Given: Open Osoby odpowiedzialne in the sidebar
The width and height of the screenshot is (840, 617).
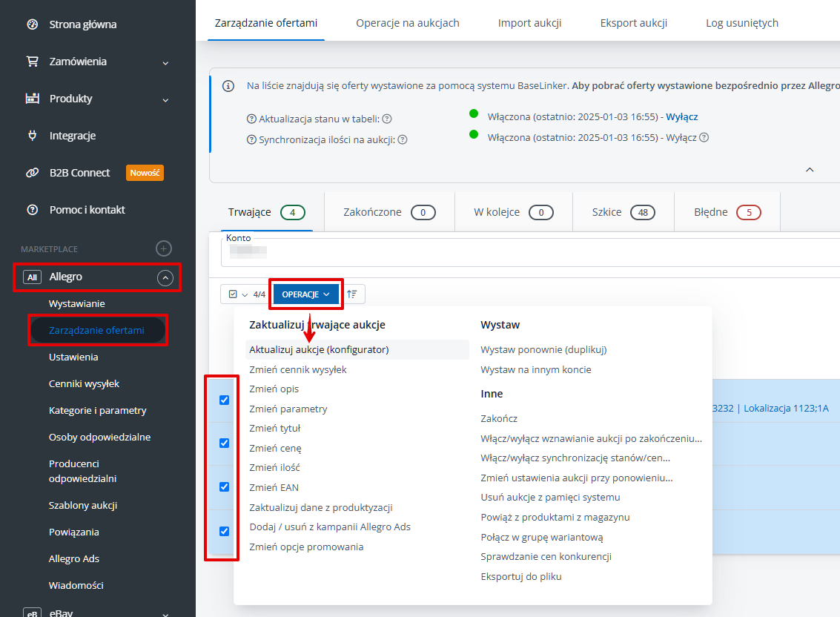Looking at the screenshot, I should (99, 437).
